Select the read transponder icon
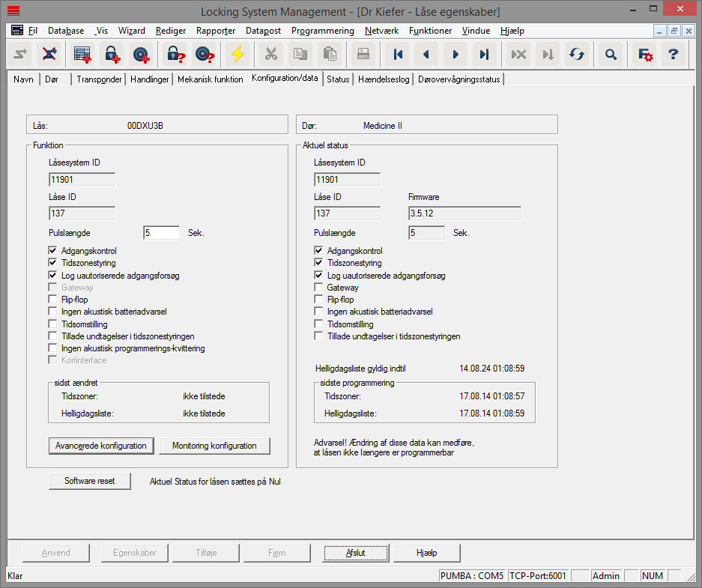Viewport: 702px width, 588px height. click(204, 54)
